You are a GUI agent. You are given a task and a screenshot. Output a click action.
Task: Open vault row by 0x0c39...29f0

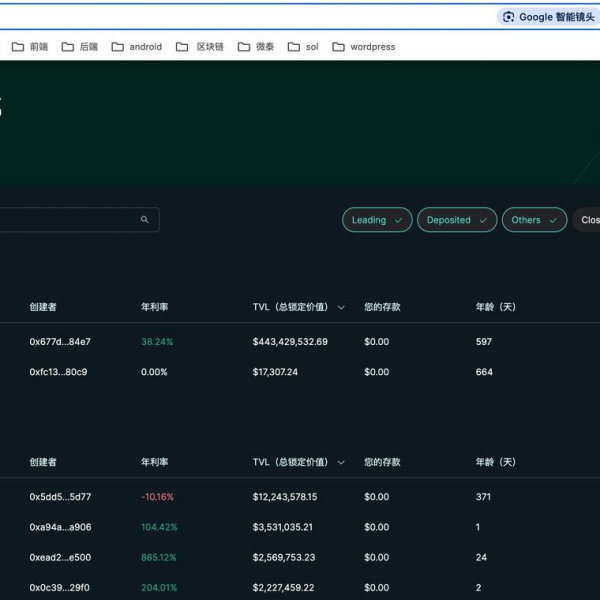point(300,587)
